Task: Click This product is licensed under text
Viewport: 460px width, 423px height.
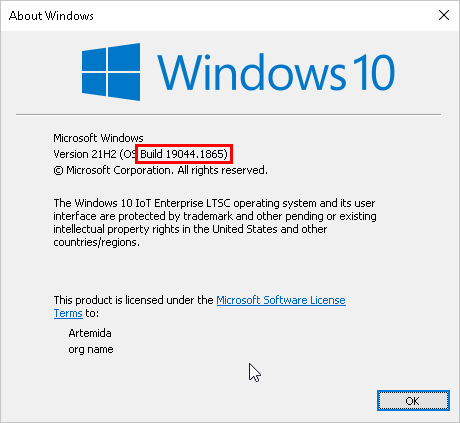Action: 133,300
